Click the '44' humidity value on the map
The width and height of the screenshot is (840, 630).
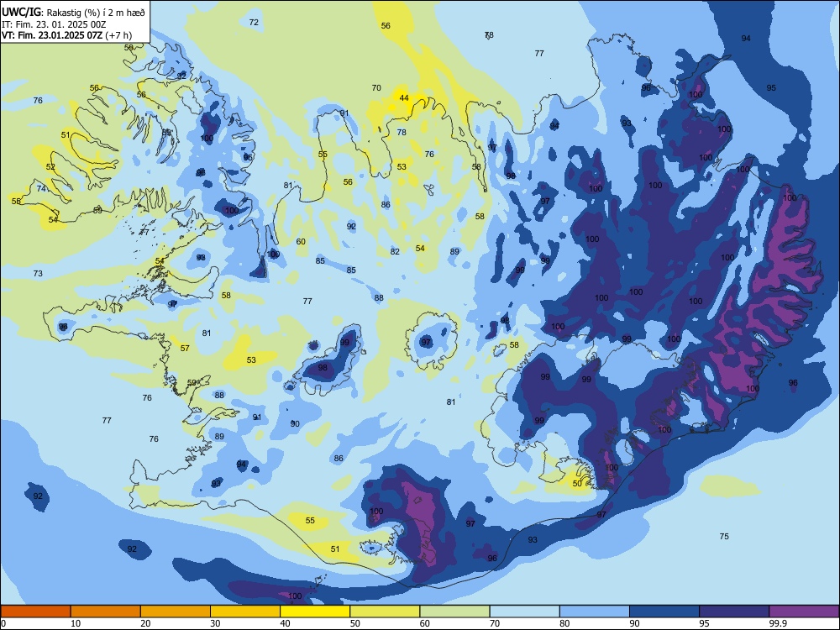[x=404, y=97]
